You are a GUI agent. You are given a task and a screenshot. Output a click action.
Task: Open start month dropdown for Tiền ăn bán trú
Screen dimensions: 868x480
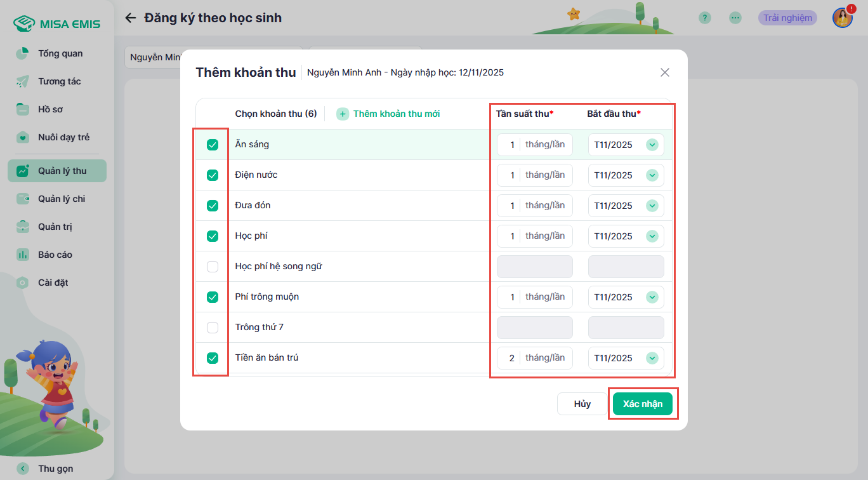[652, 358]
